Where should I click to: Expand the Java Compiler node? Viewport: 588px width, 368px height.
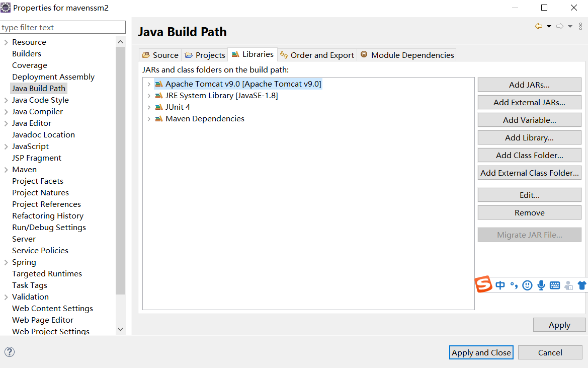coord(6,112)
